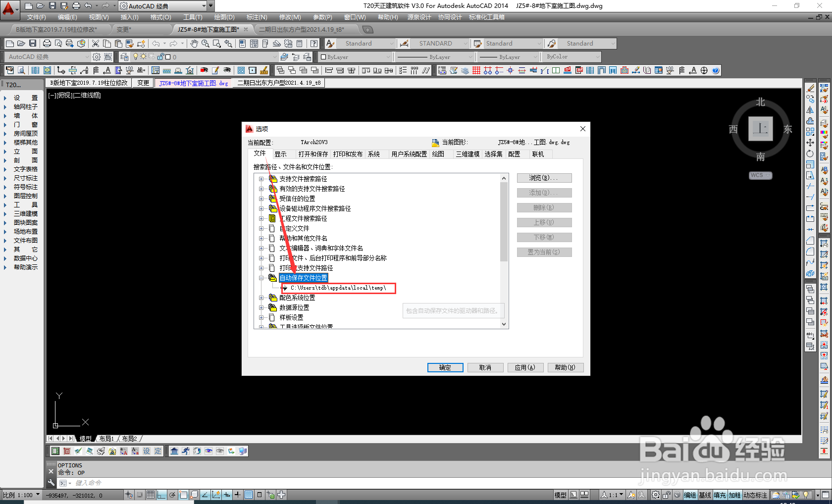Toggle 动态标注 in status bar

point(756,495)
